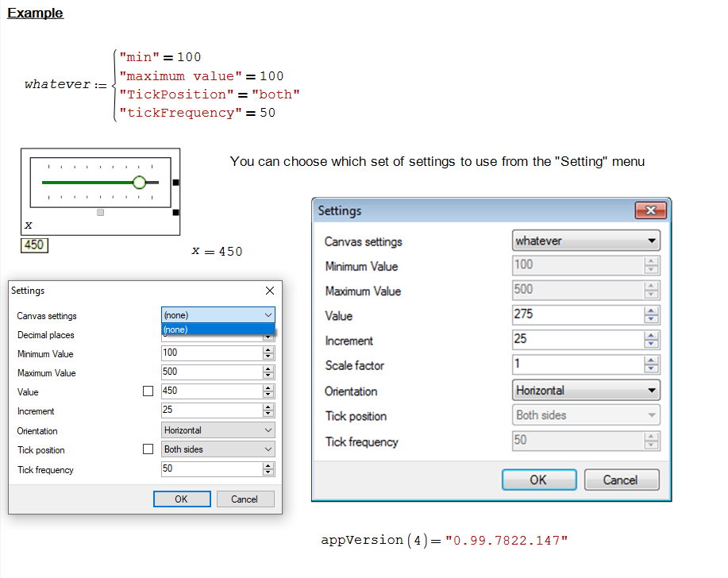Select the (none) option in dropdown list

pyautogui.click(x=218, y=329)
